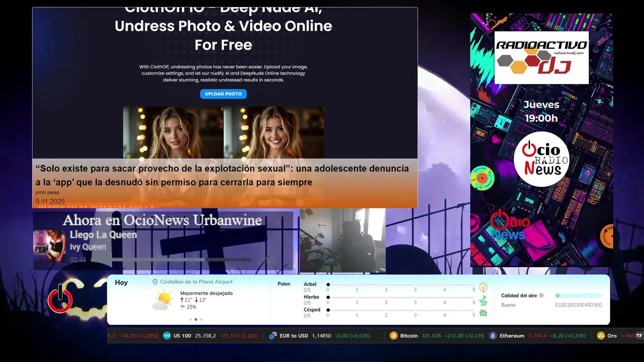Click the 25% rain chance value
644x362 pixels.
point(191,307)
